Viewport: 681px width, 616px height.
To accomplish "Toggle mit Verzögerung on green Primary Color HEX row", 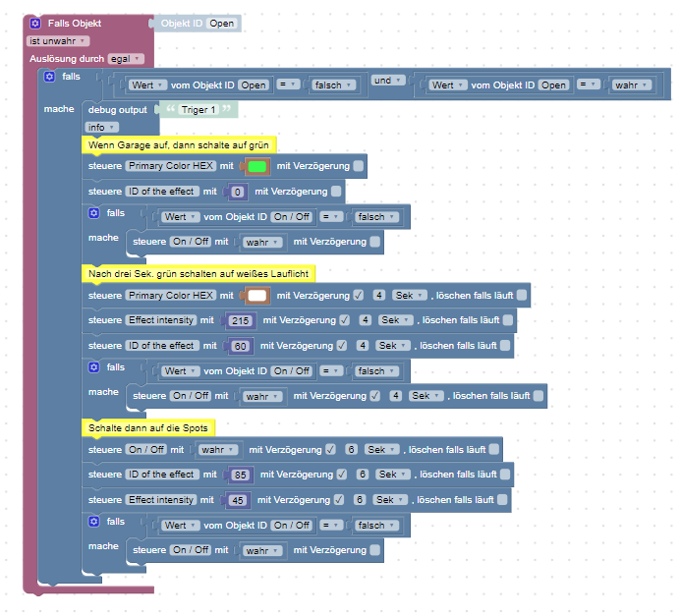I will [x=359, y=166].
